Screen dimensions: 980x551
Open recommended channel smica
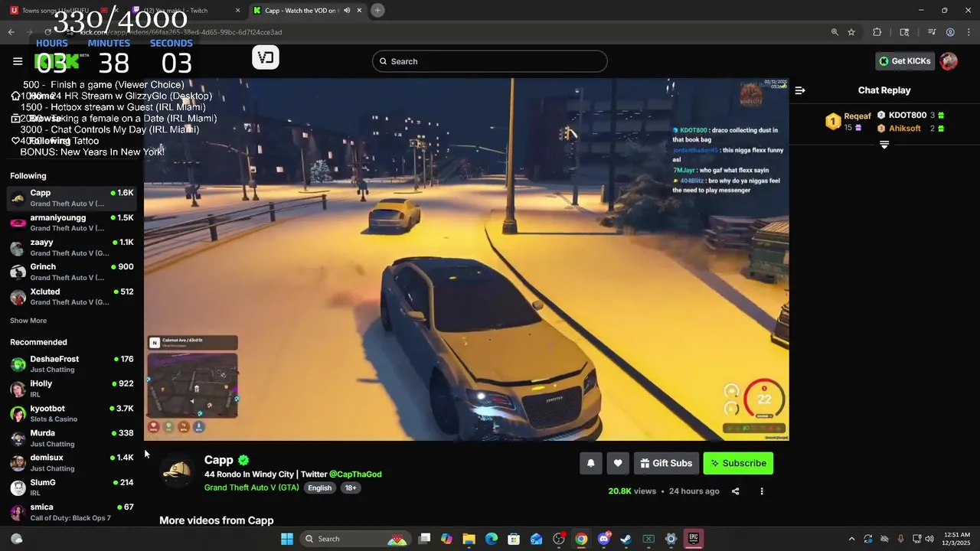(72, 512)
